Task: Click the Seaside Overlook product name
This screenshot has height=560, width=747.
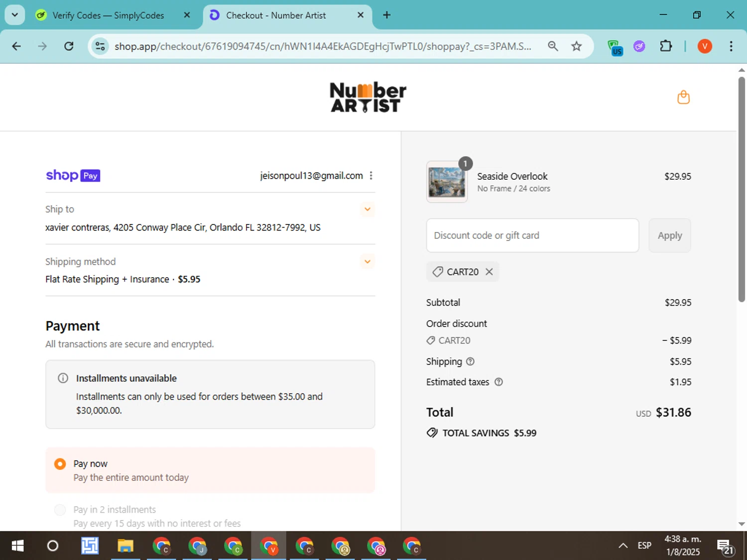Action: pyautogui.click(x=512, y=176)
